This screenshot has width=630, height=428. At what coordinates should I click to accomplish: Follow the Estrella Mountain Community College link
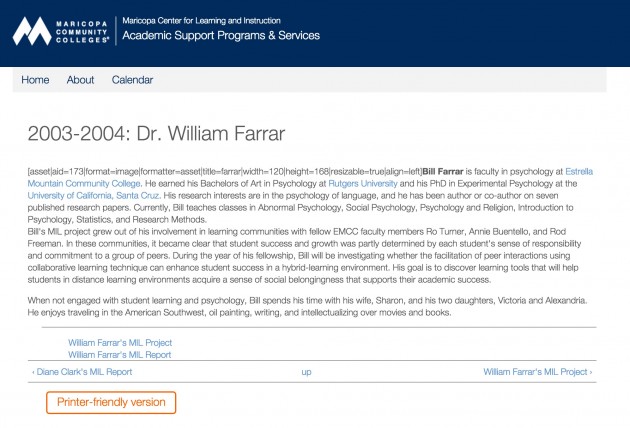(579, 172)
